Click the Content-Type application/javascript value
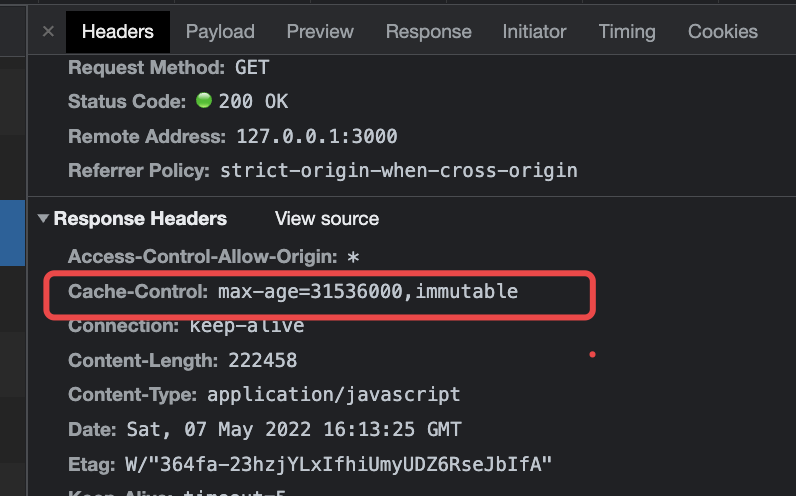The height and width of the screenshot is (496, 796). (x=334, y=394)
